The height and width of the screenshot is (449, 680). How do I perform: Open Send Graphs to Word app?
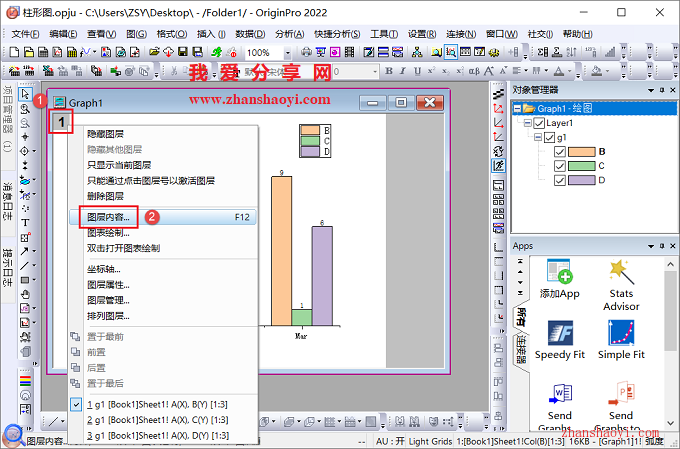tap(560, 406)
